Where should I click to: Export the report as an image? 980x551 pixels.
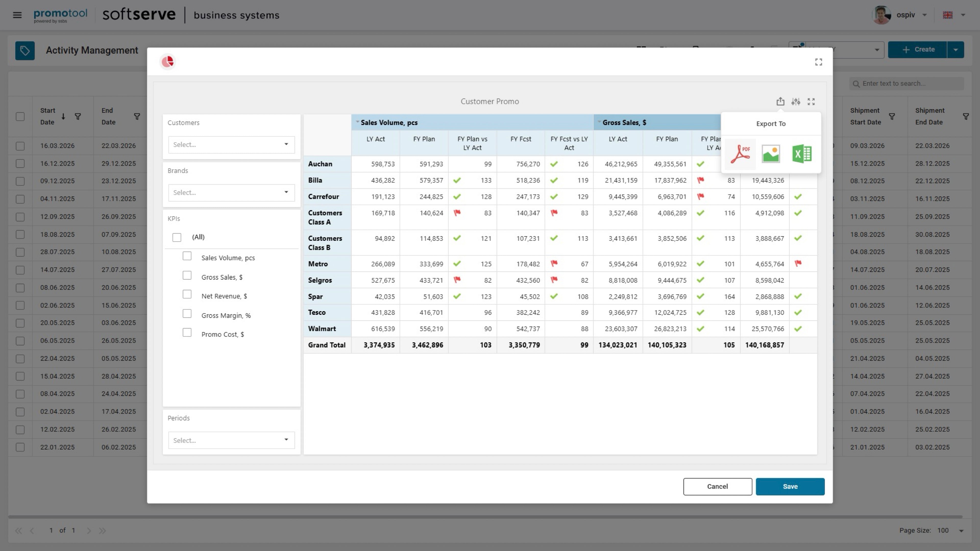771,154
